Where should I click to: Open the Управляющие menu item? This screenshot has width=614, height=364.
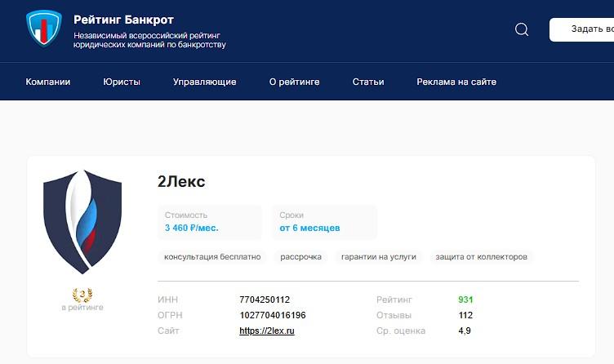coord(205,82)
